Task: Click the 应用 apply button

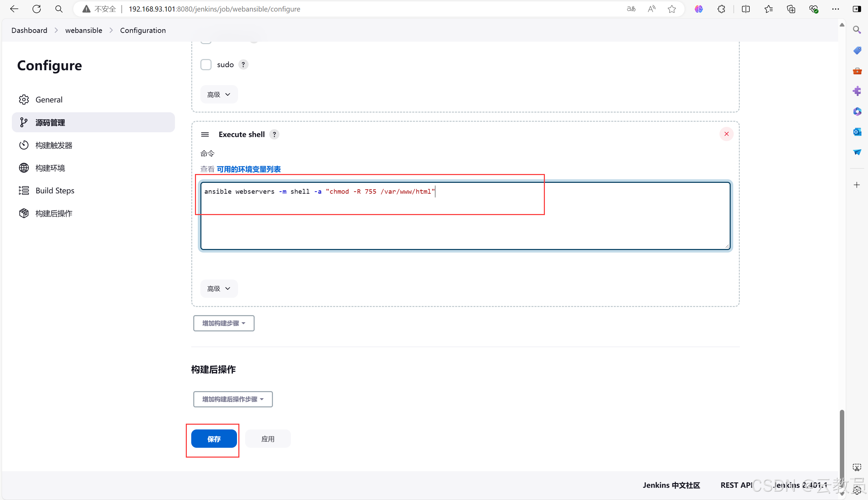Action: (x=268, y=439)
